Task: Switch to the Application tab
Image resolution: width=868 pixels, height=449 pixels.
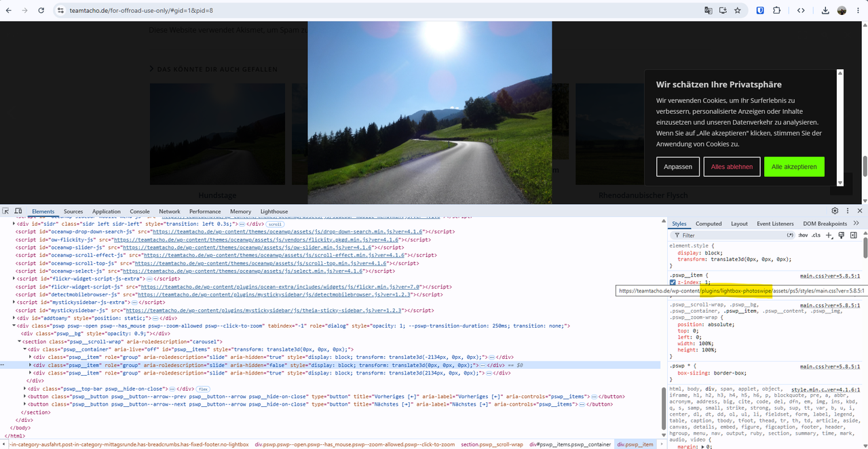Action: click(x=107, y=212)
